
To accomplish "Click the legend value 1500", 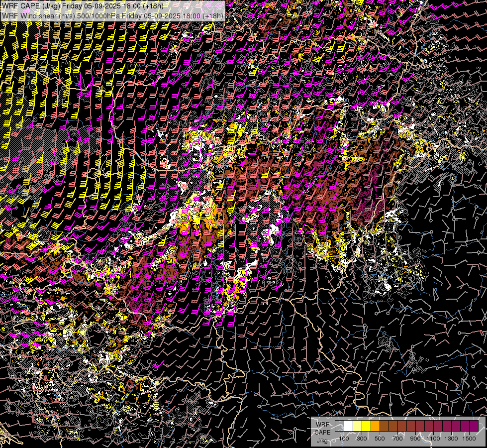I will click(x=469, y=439).
